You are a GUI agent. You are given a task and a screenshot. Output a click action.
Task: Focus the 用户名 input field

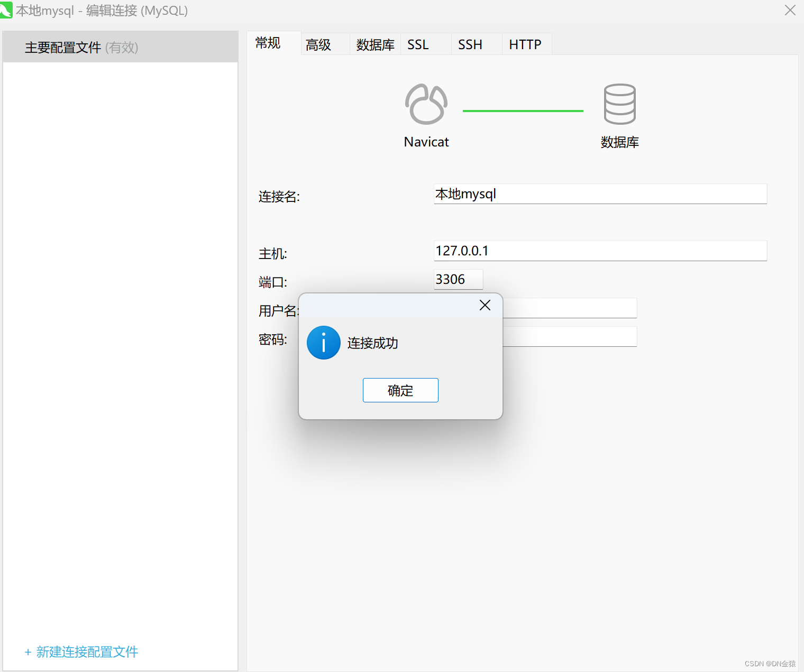tap(570, 308)
